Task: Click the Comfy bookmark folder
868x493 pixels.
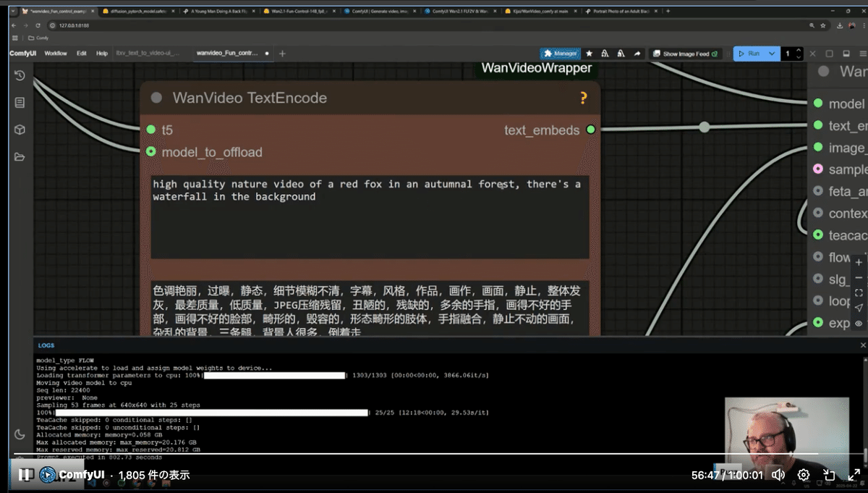Action: [x=38, y=38]
